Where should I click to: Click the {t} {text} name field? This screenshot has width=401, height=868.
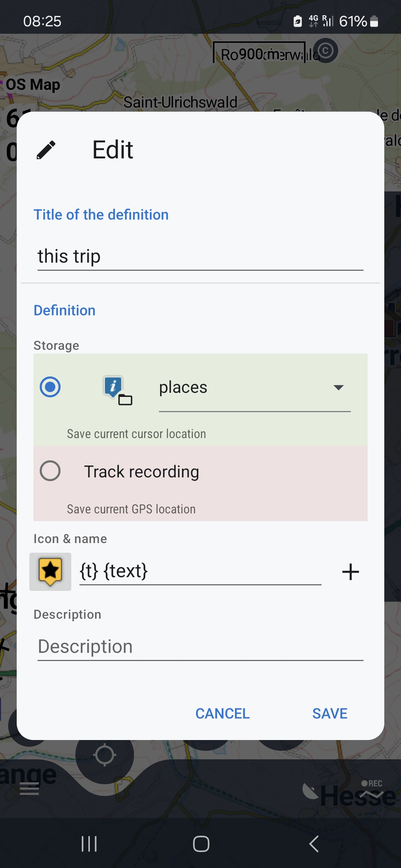tap(200, 571)
